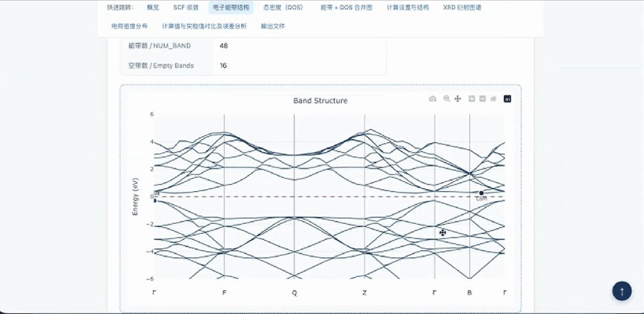Go to 态密度 (DOS) section
644x314 pixels.
tap(284, 7)
